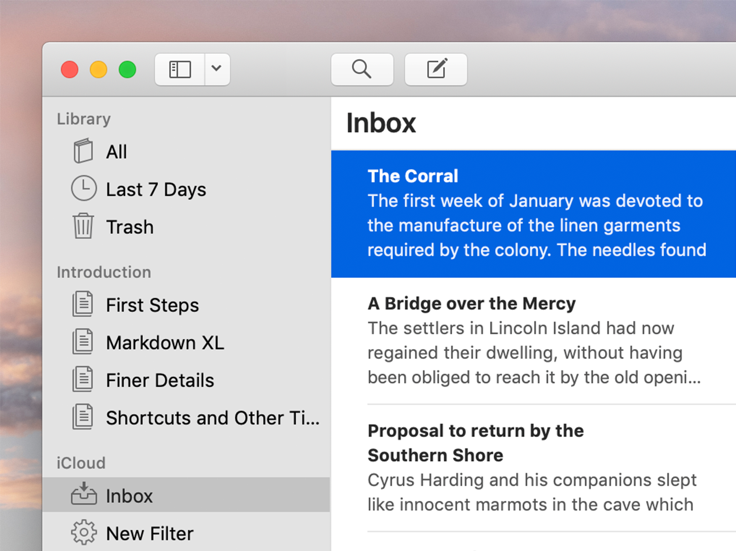The image size is (736, 551).
Task: Close the window with red button
Action: (x=69, y=69)
